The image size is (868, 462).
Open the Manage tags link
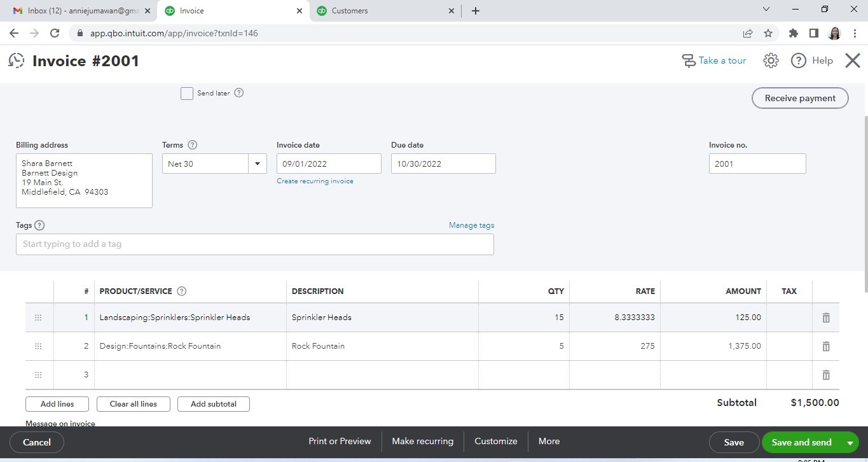[x=471, y=225]
